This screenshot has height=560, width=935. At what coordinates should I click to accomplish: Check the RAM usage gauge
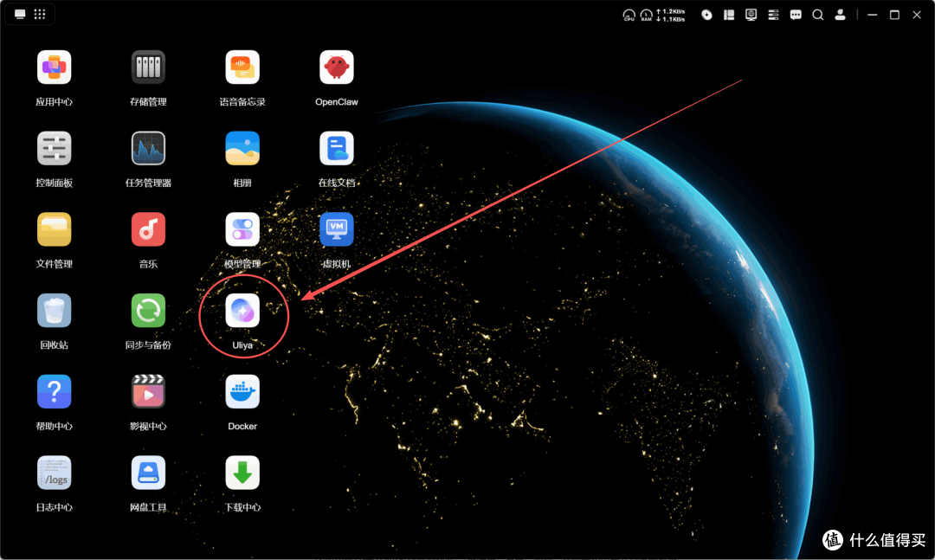click(647, 16)
